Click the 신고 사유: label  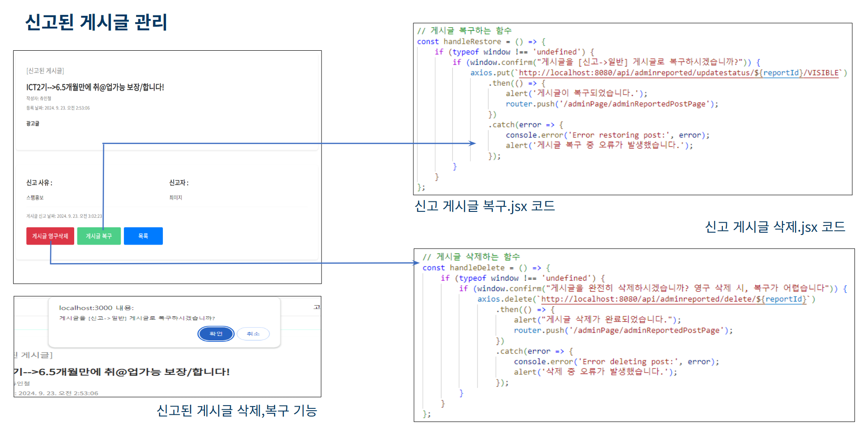coord(39,183)
